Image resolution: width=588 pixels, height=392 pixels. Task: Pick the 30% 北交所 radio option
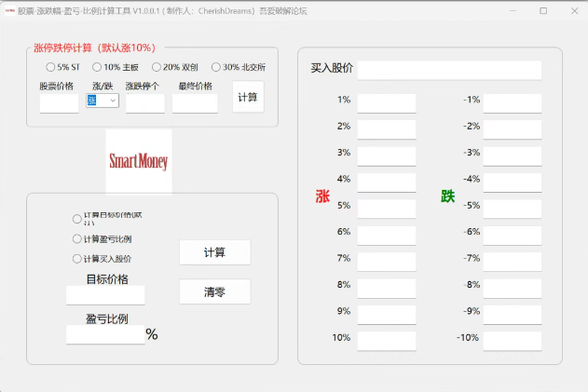[x=216, y=67]
